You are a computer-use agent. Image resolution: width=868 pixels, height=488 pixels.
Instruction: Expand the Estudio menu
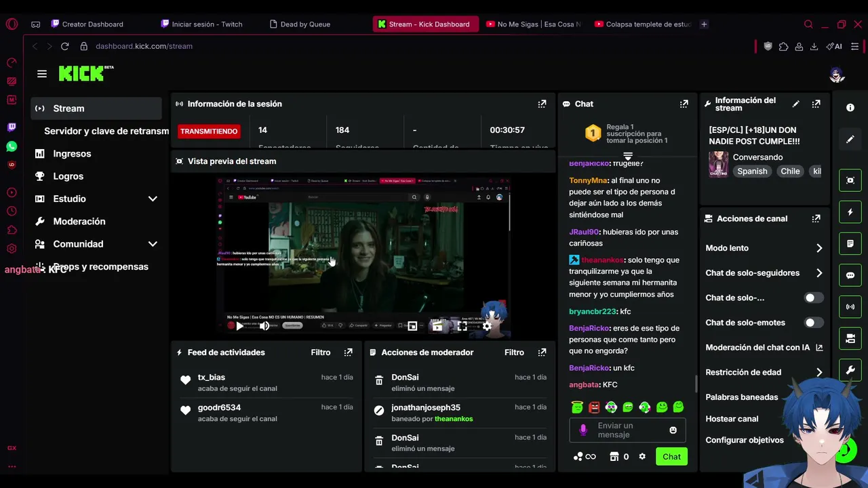click(153, 199)
